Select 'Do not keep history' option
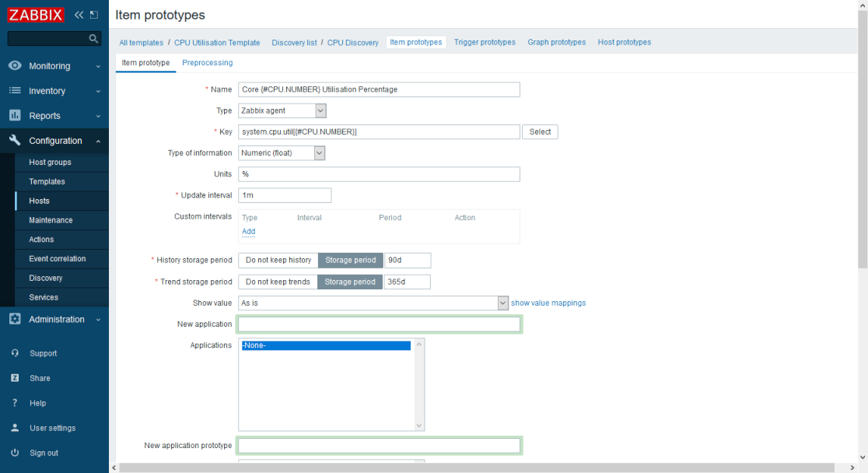The width and height of the screenshot is (868, 473). coord(278,260)
